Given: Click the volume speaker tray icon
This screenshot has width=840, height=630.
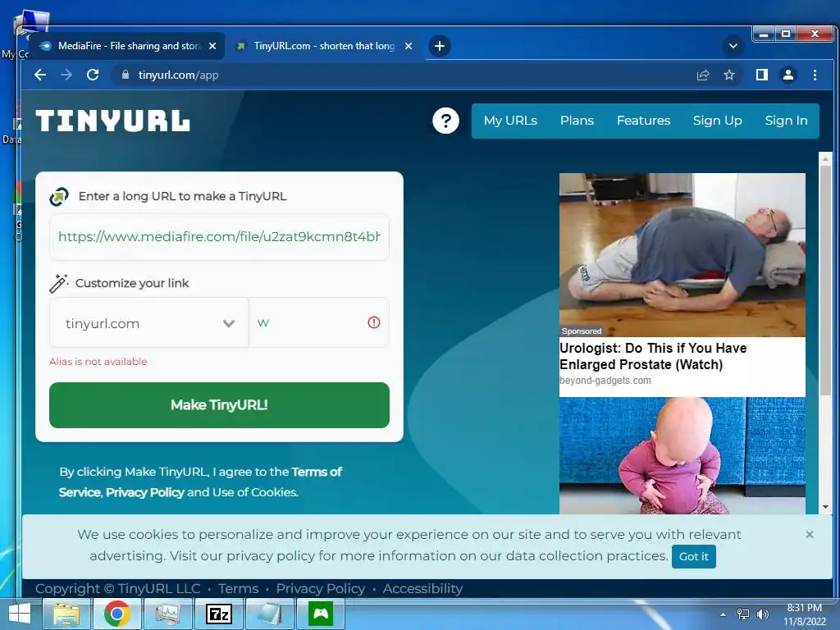Looking at the screenshot, I should point(762,614).
